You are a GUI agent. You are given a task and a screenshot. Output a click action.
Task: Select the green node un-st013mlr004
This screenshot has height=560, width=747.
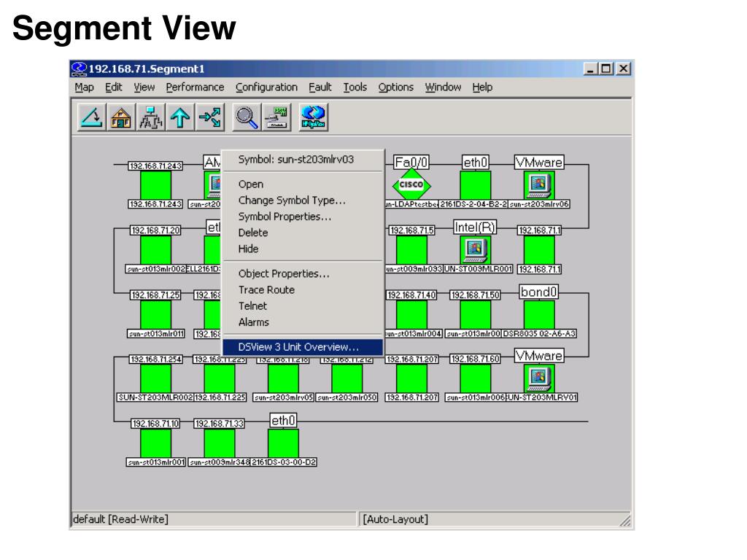[411, 314]
